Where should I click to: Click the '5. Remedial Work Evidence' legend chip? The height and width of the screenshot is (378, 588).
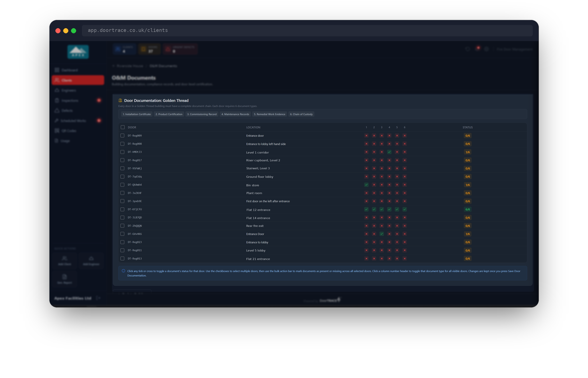[x=269, y=114]
